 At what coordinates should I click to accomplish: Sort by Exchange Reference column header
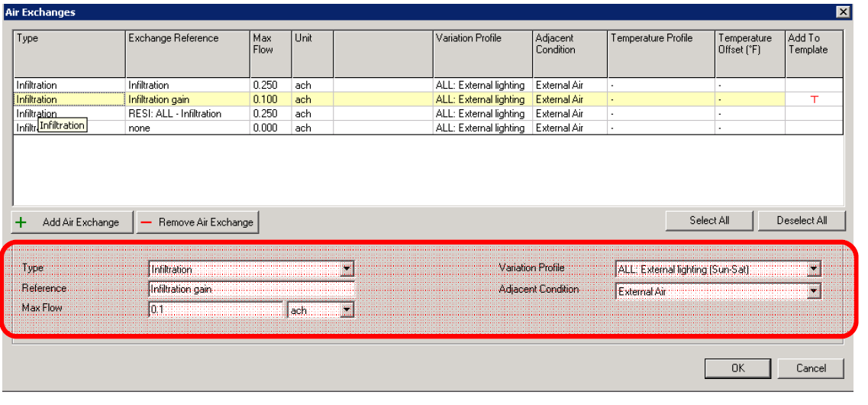coord(187,53)
